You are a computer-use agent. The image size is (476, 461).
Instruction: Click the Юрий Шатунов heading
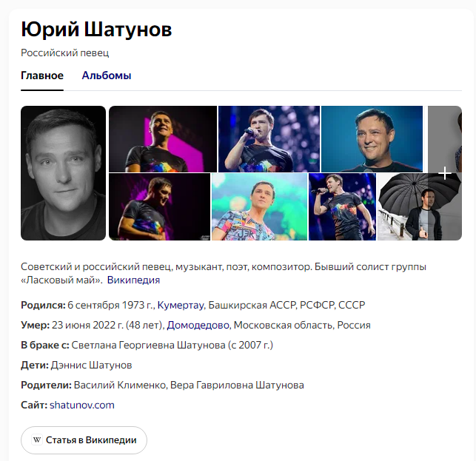(96, 30)
